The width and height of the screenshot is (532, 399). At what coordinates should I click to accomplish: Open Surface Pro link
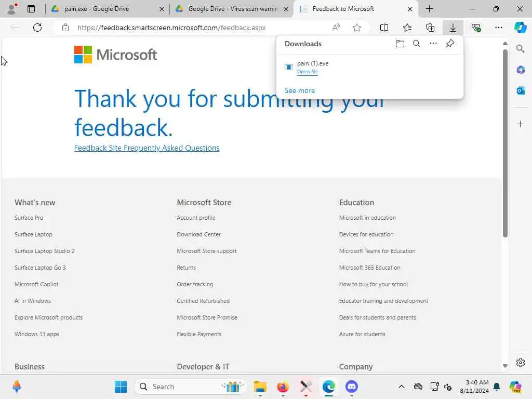pos(29,218)
